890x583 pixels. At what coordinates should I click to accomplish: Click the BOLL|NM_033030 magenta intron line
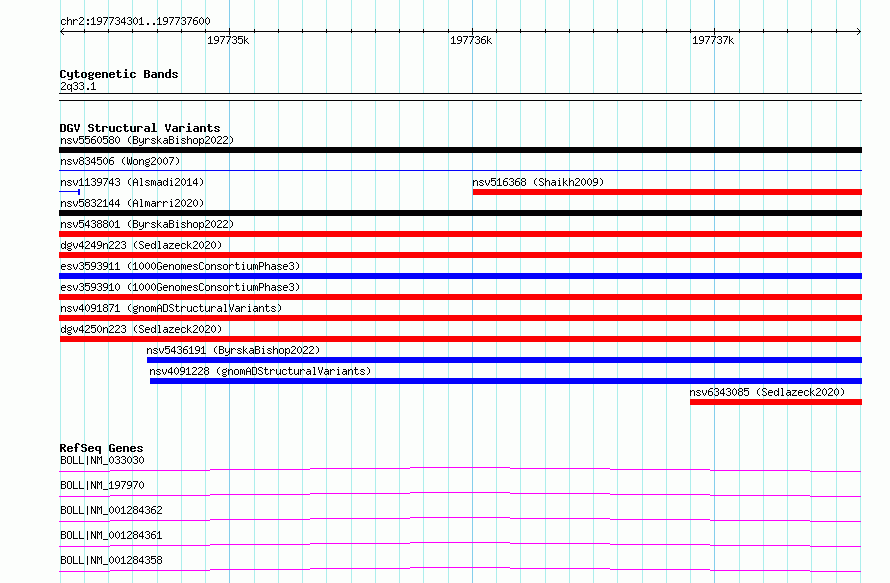(x=460, y=469)
